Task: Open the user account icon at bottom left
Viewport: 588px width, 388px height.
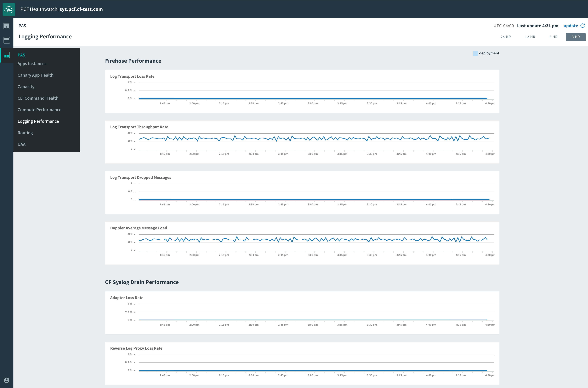Action: coord(7,380)
